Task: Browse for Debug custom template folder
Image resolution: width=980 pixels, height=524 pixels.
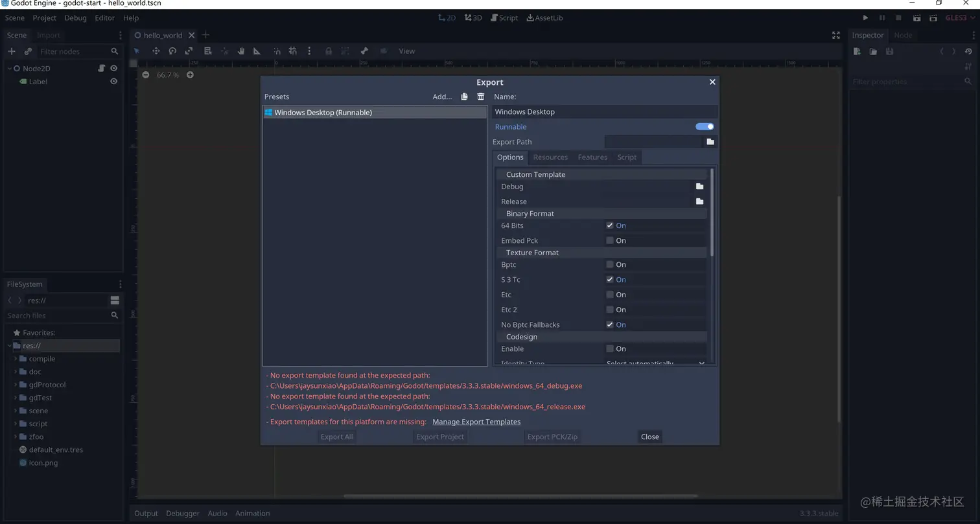Action: [x=699, y=187]
